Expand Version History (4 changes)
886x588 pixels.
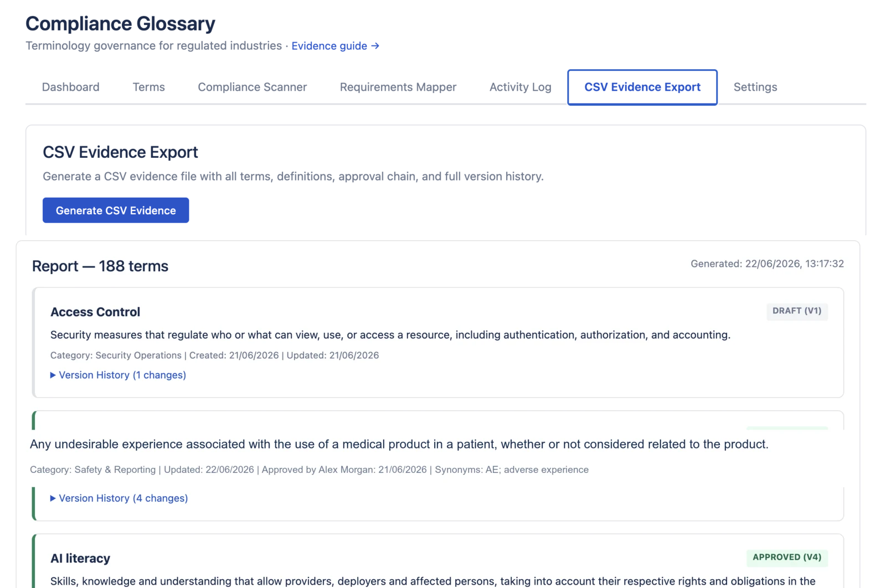coord(119,498)
